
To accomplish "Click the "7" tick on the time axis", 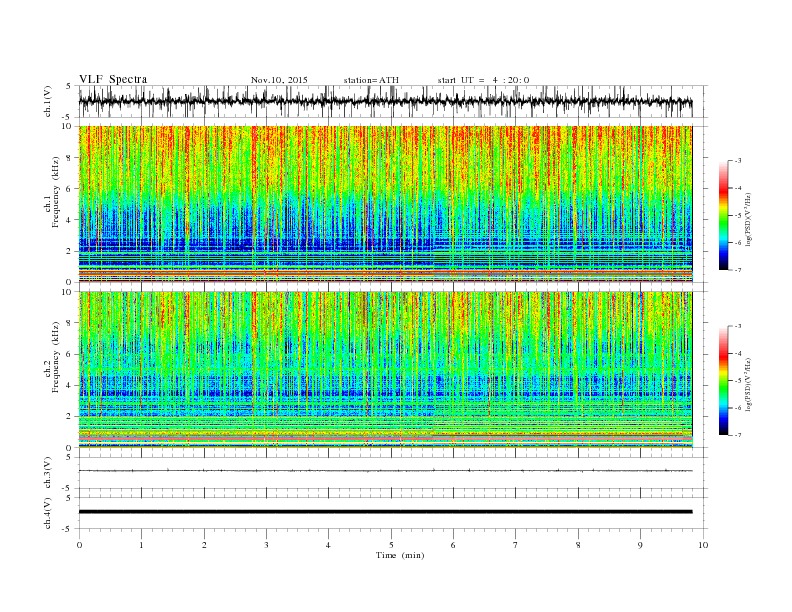I will (516, 545).
